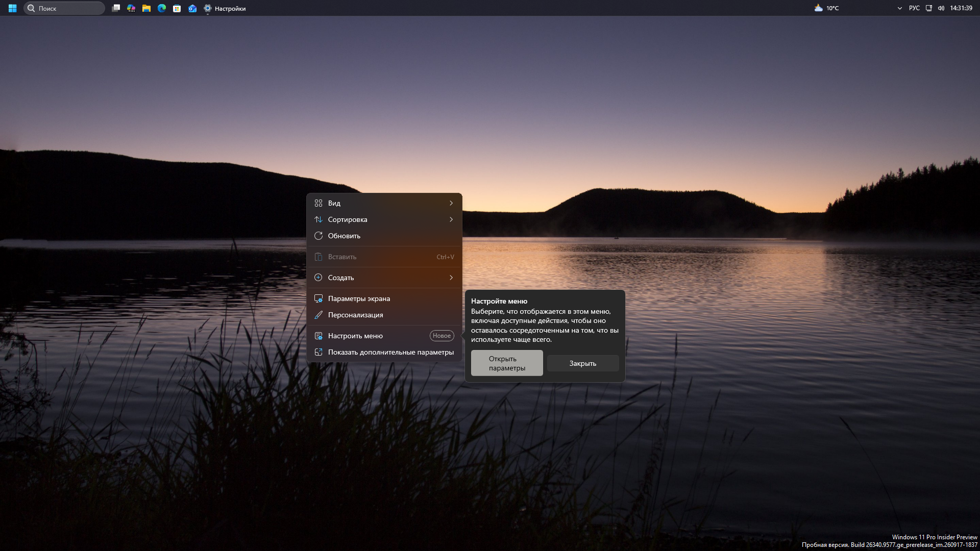The width and height of the screenshot is (980, 551).
Task: Open Task View from the taskbar
Action: (x=116, y=8)
